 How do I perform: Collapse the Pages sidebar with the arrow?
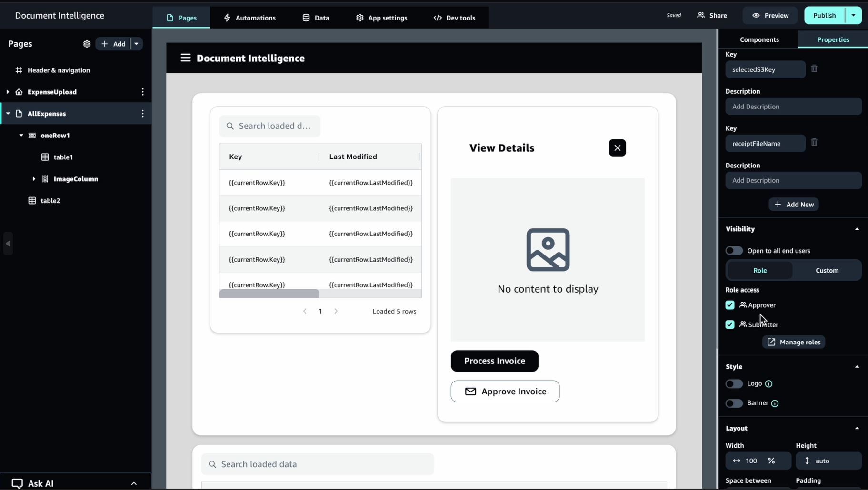tap(8, 243)
